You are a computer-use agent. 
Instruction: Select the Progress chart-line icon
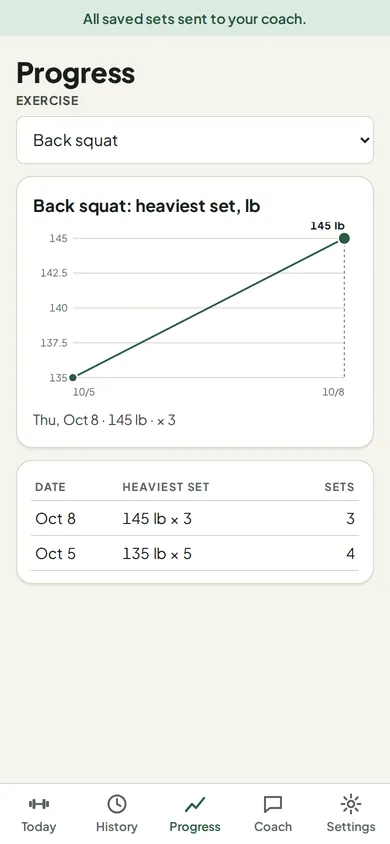[x=195, y=805]
